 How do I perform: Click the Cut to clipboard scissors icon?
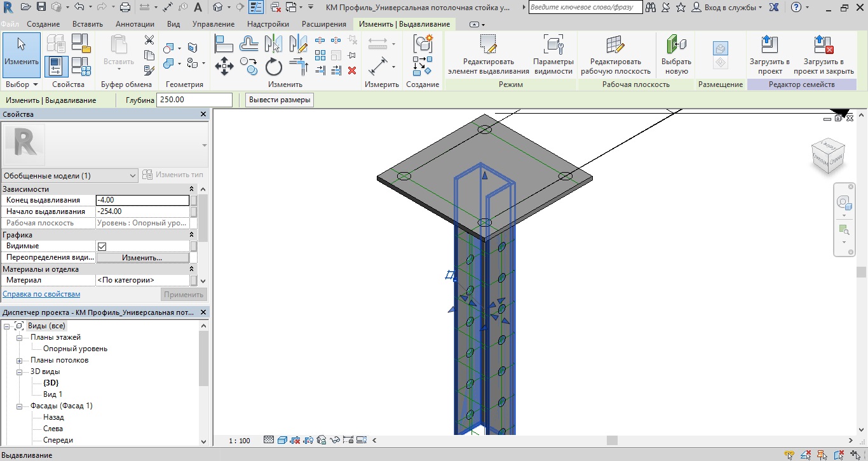coord(149,41)
